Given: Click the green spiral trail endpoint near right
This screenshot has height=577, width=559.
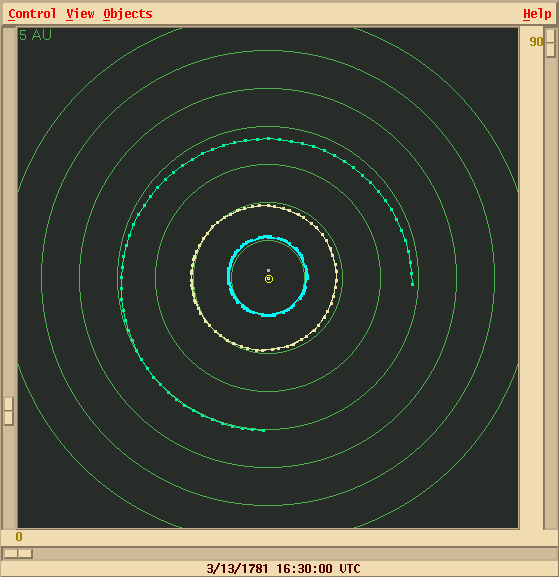Looking at the screenshot, I should point(413,284).
